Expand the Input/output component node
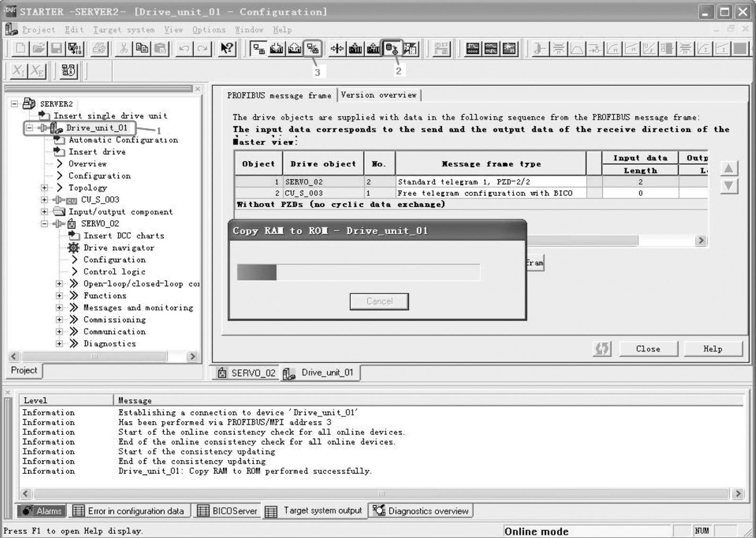This screenshot has height=538, width=756. 44,212
